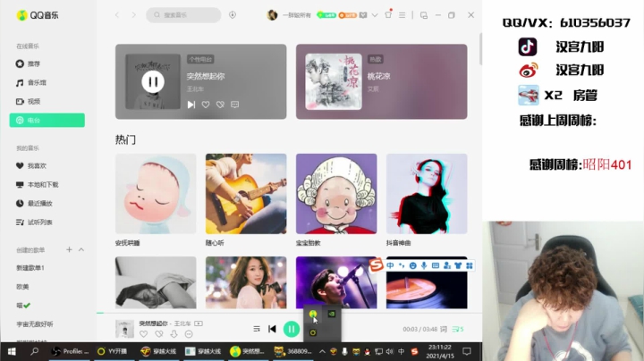The height and width of the screenshot is (361, 644).
Task: Pause playback with green button
Action: [x=292, y=329]
